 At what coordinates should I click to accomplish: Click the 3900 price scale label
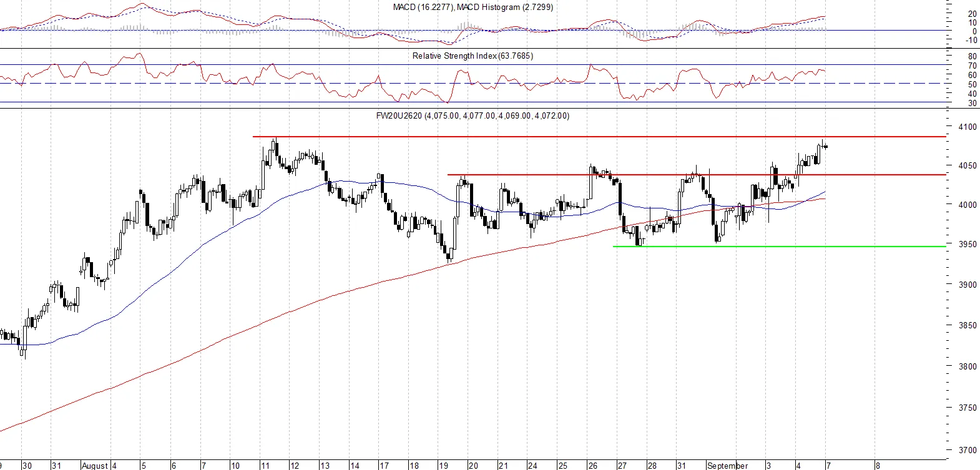(x=968, y=285)
